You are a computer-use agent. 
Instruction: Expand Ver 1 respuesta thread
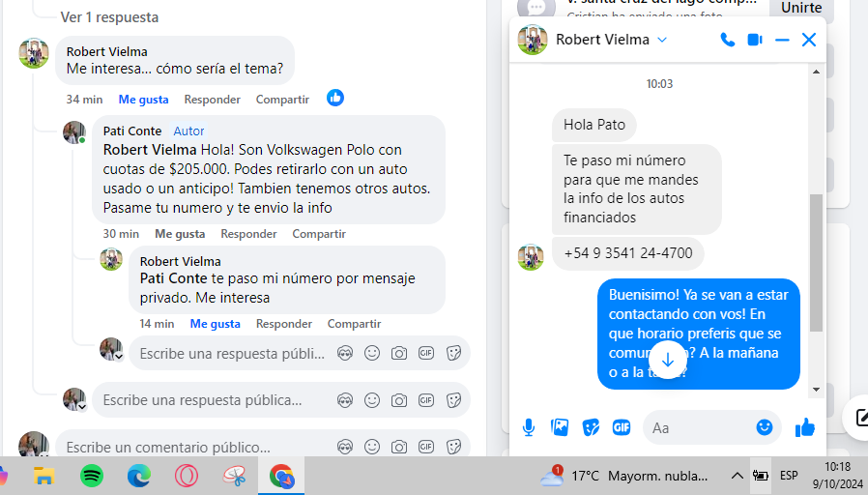109,17
